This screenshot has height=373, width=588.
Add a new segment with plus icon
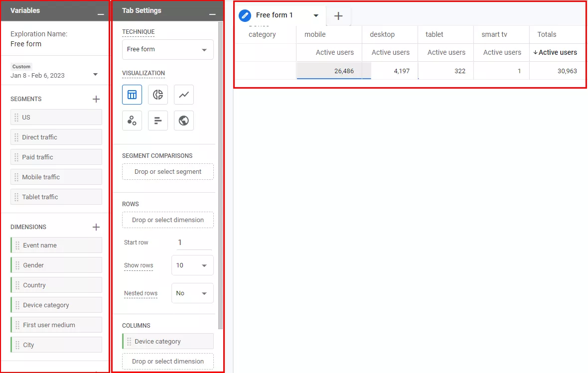click(96, 99)
